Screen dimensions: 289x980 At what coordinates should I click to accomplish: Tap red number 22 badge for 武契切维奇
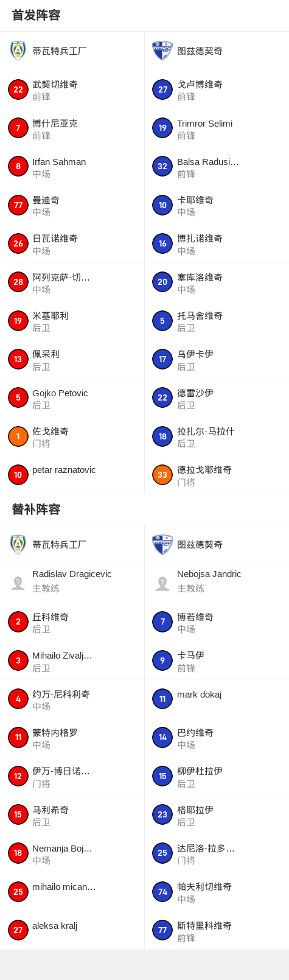(x=18, y=89)
